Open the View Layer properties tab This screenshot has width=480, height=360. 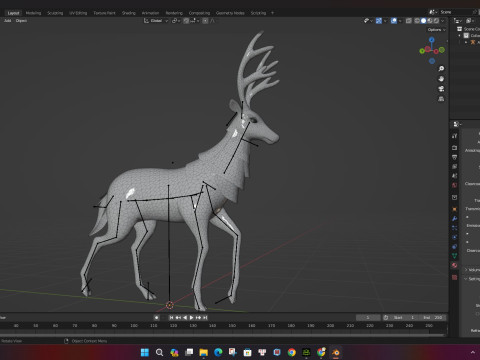click(454, 166)
